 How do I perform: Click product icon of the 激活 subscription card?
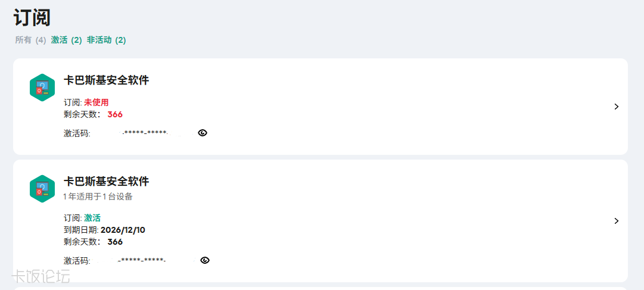tap(42, 189)
